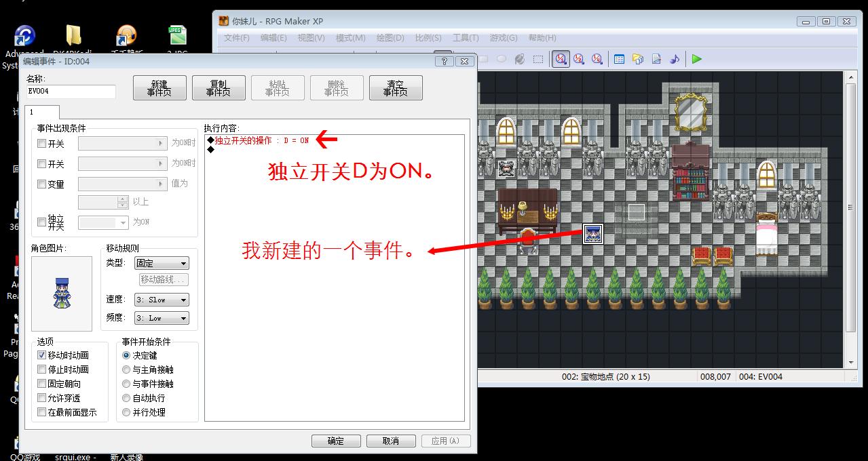Check the 允许穿透 option

click(x=42, y=398)
